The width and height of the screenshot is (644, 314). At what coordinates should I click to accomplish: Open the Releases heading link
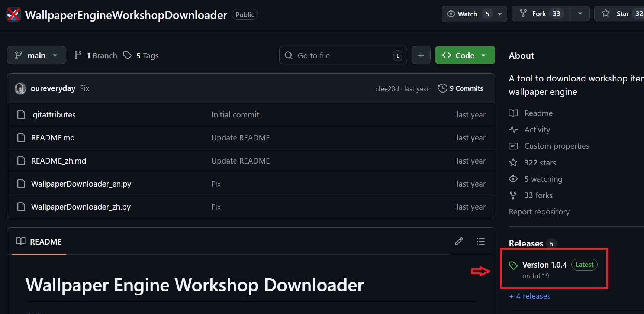click(526, 243)
